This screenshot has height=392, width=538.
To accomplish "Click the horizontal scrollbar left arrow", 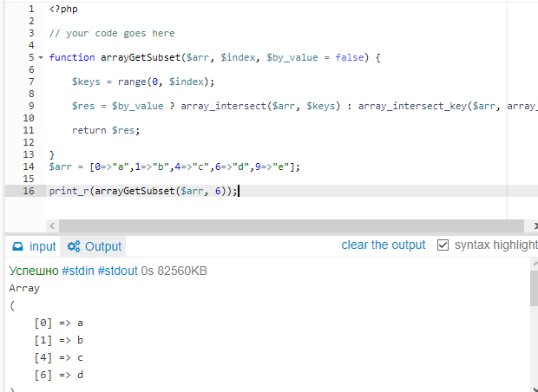I will point(50,225).
